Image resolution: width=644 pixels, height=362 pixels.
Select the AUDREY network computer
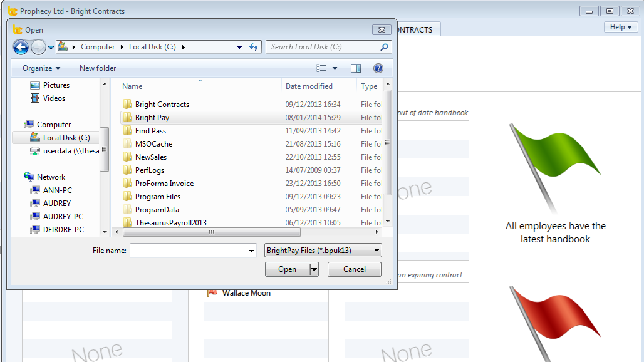56,203
